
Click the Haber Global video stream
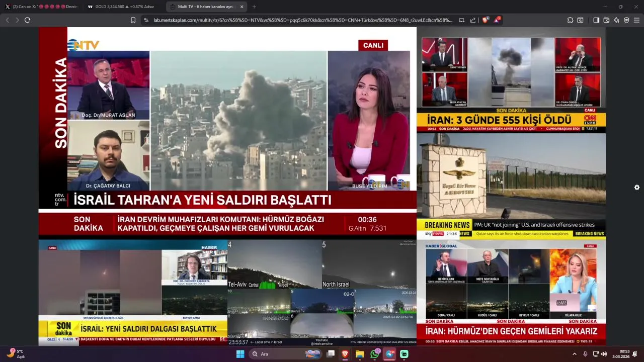[511, 292]
